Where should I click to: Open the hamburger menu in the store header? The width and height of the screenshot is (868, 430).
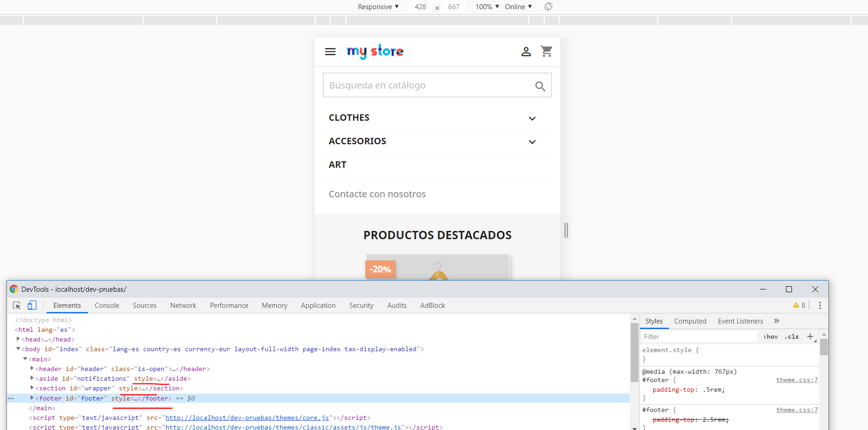tap(330, 52)
